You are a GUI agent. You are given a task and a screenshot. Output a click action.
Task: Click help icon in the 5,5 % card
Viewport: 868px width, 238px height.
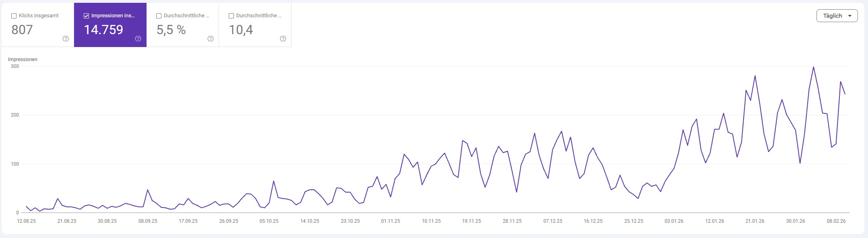[x=211, y=39]
